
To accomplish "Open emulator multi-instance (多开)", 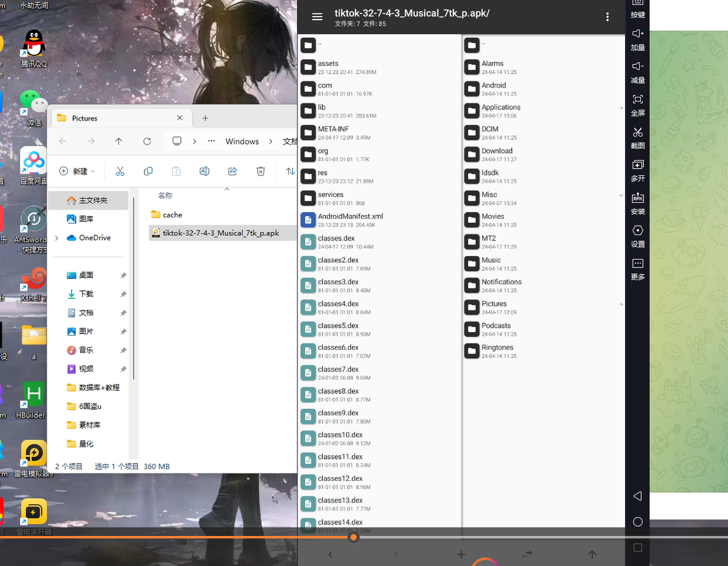I will [638, 165].
